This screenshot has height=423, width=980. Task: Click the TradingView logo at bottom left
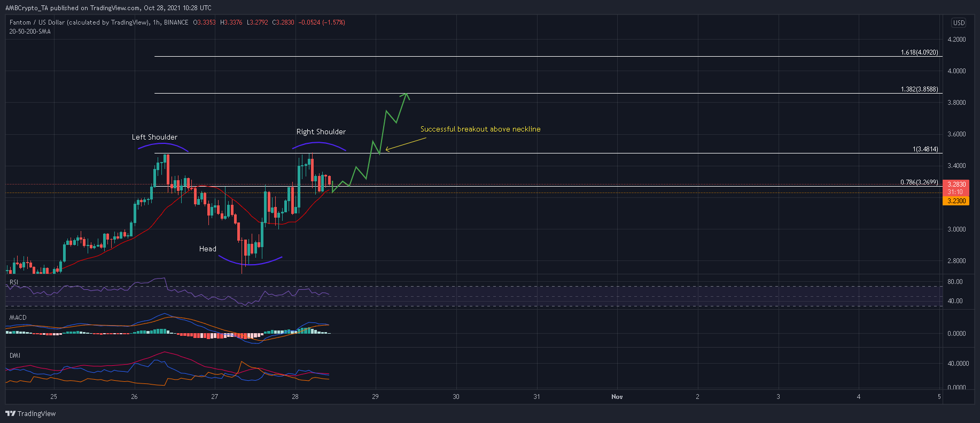click(30, 413)
